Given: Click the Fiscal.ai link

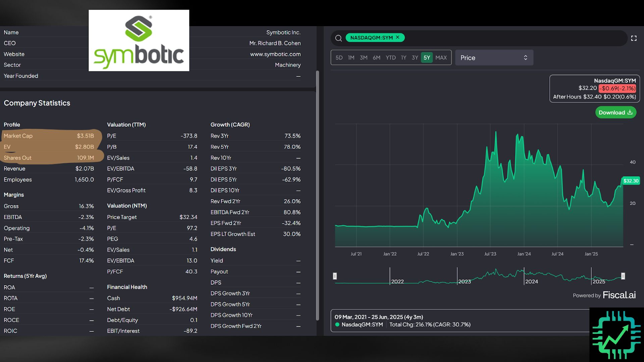Looking at the screenshot, I should 619,295.
